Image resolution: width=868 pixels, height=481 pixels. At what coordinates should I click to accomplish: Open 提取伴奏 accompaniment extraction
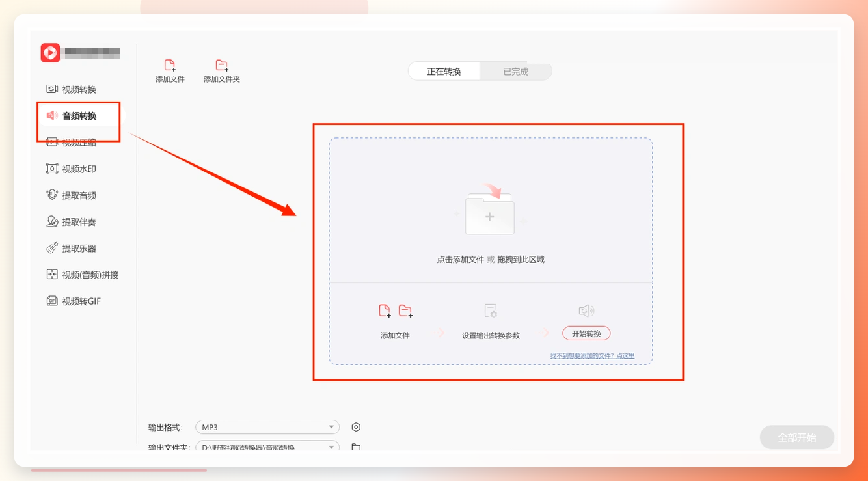point(72,222)
